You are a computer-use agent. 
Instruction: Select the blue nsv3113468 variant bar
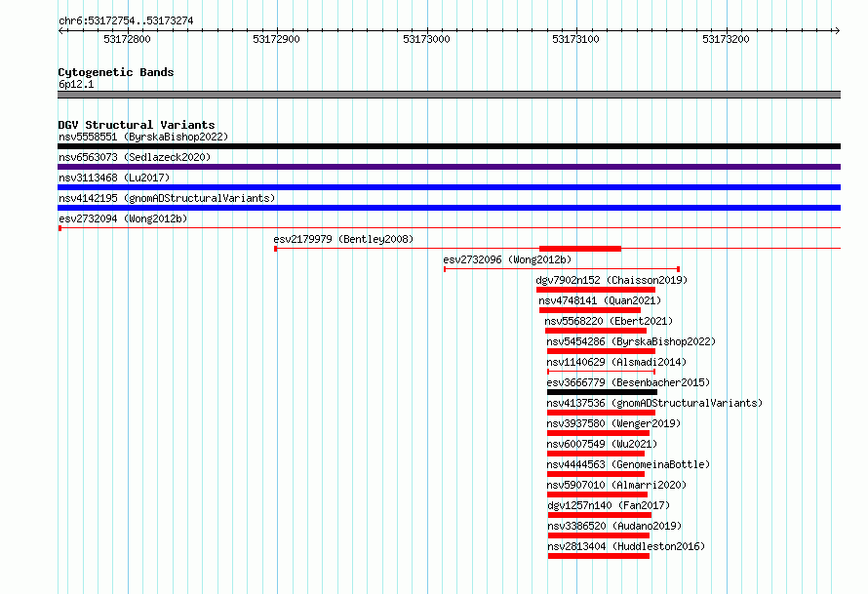[x=449, y=187]
